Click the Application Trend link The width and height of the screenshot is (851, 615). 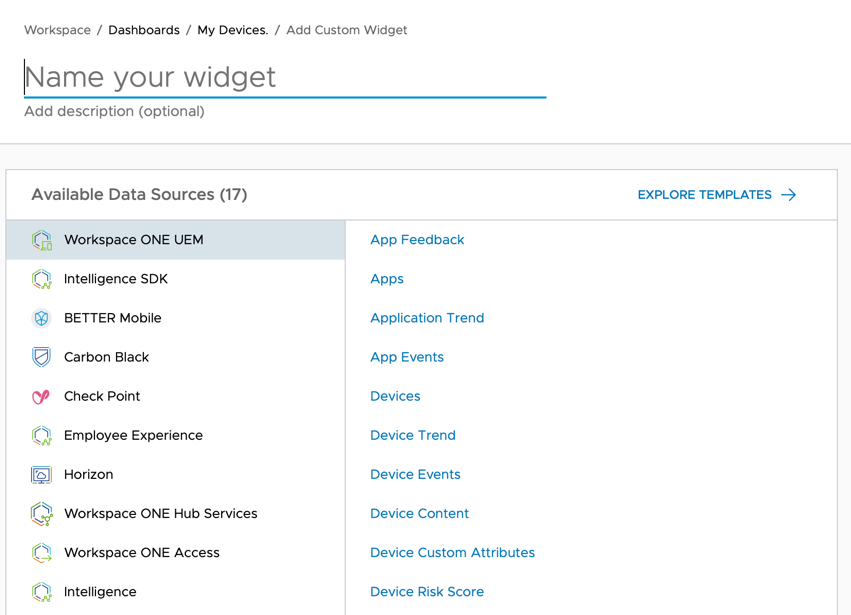pyautogui.click(x=427, y=318)
